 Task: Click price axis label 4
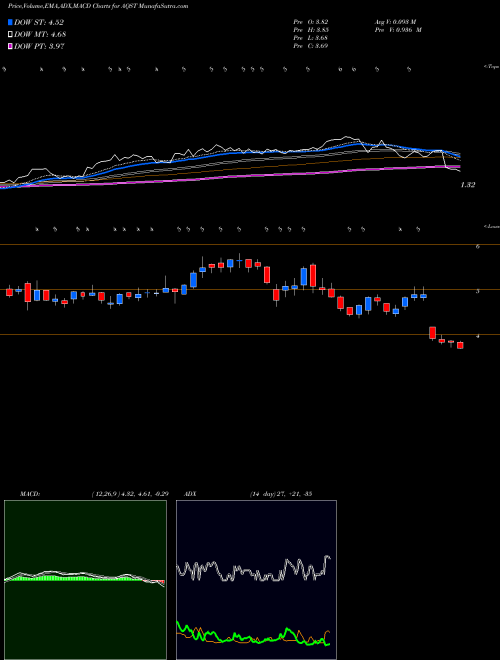pyautogui.click(x=478, y=336)
